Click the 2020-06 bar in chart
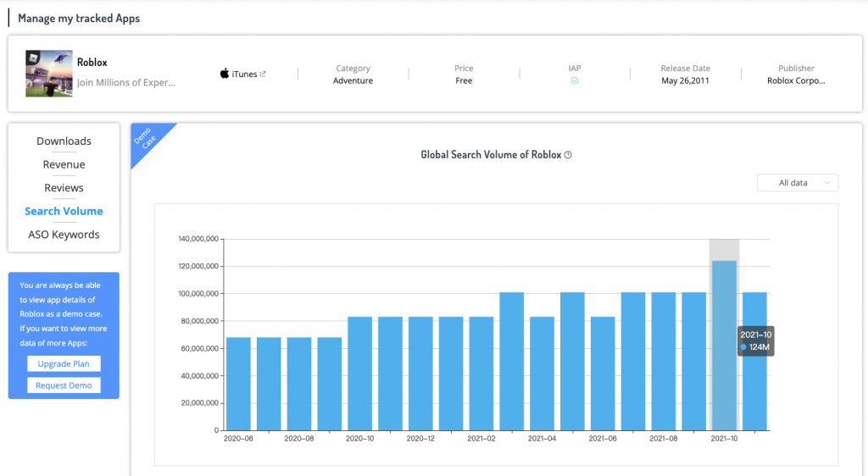This screenshot has height=476, width=868. coord(238,384)
